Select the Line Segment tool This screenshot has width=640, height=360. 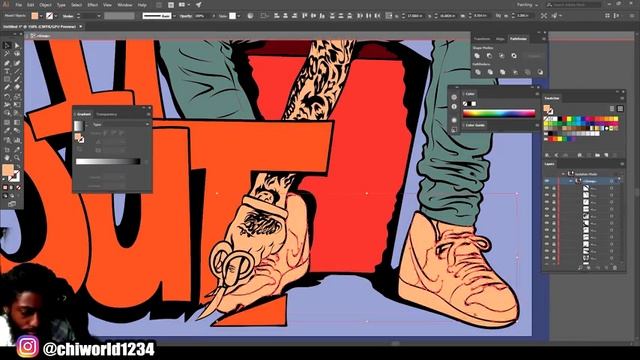tap(17, 71)
